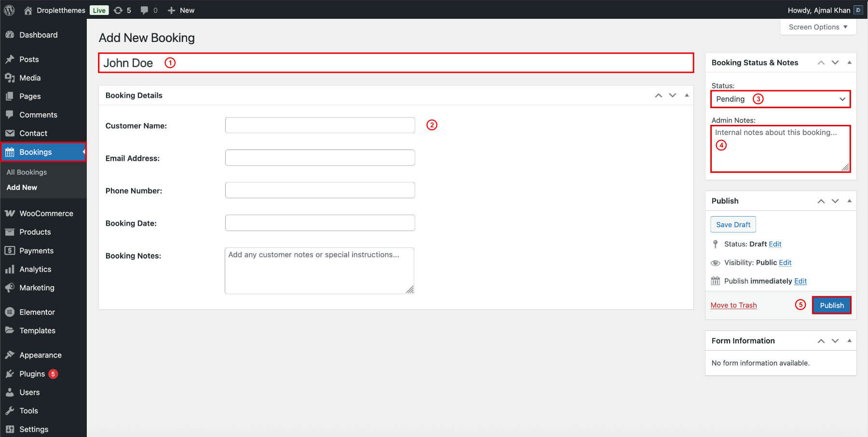Click the WordPress logo in the admin bar
868x437 pixels.
click(9, 10)
